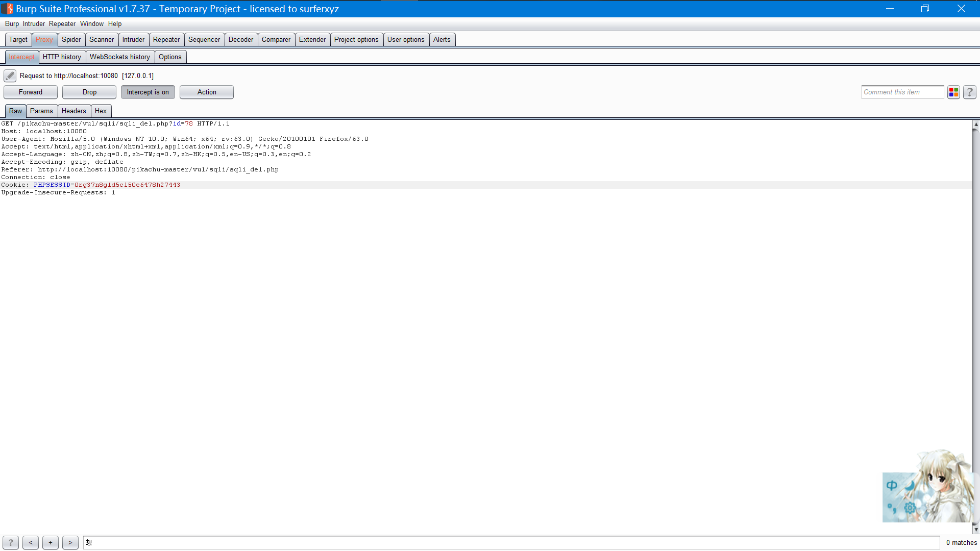Click scrollbar down arrow in request pane
The height and width of the screenshot is (551, 980).
pyautogui.click(x=976, y=530)
